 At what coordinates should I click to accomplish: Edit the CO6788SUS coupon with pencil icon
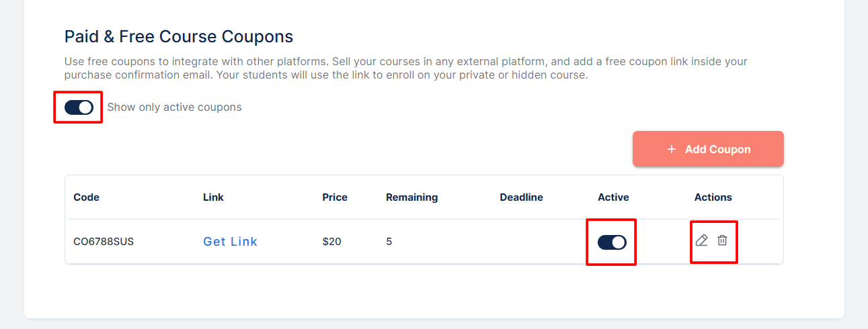pos(702,240)
